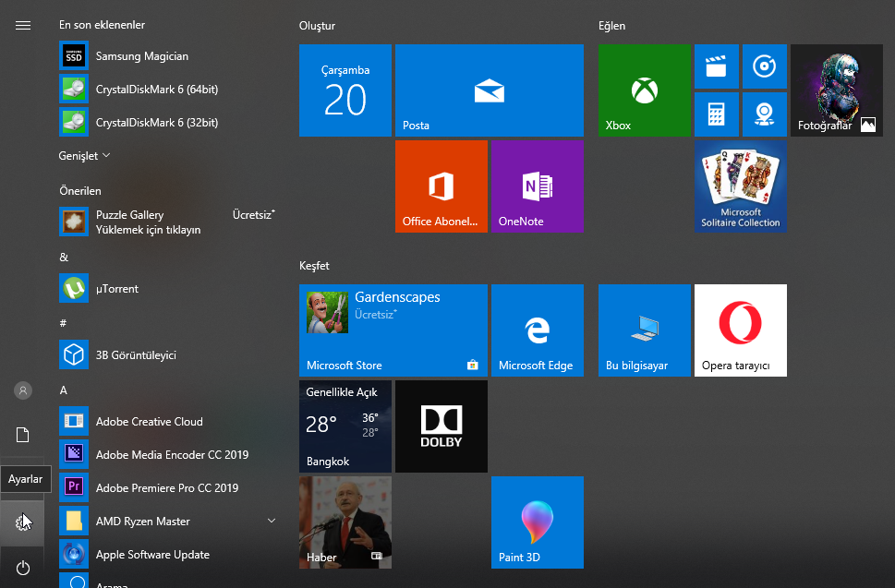Click the Keşfet group header
The height and width of the screenshot is (588, 895).
pos(314,266)
